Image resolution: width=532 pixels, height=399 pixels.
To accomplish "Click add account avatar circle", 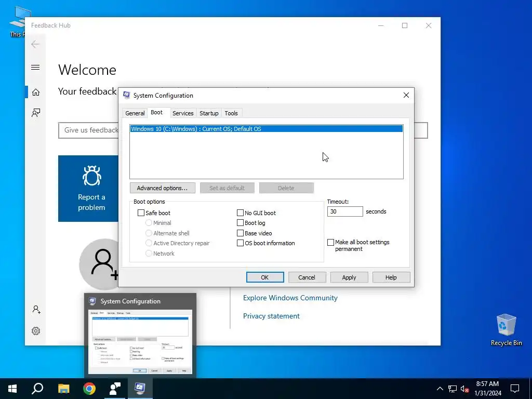I will tap(99, 264).
